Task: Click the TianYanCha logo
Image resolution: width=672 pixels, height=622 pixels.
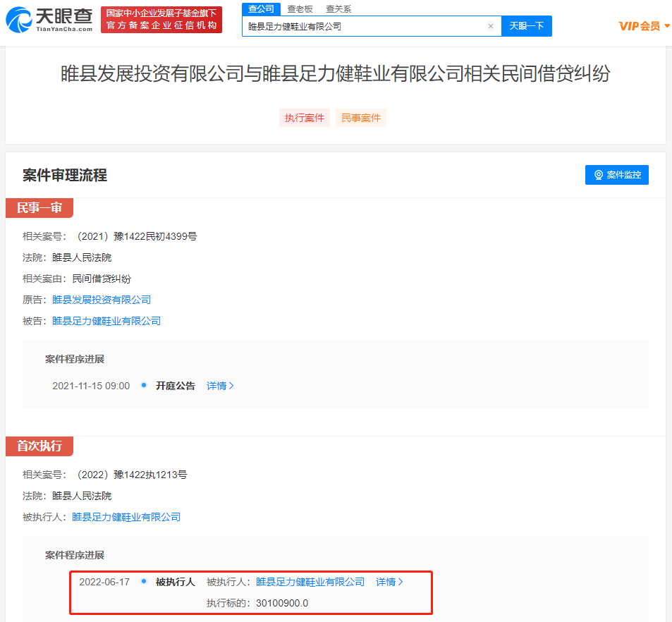Action: coord(49,20)
